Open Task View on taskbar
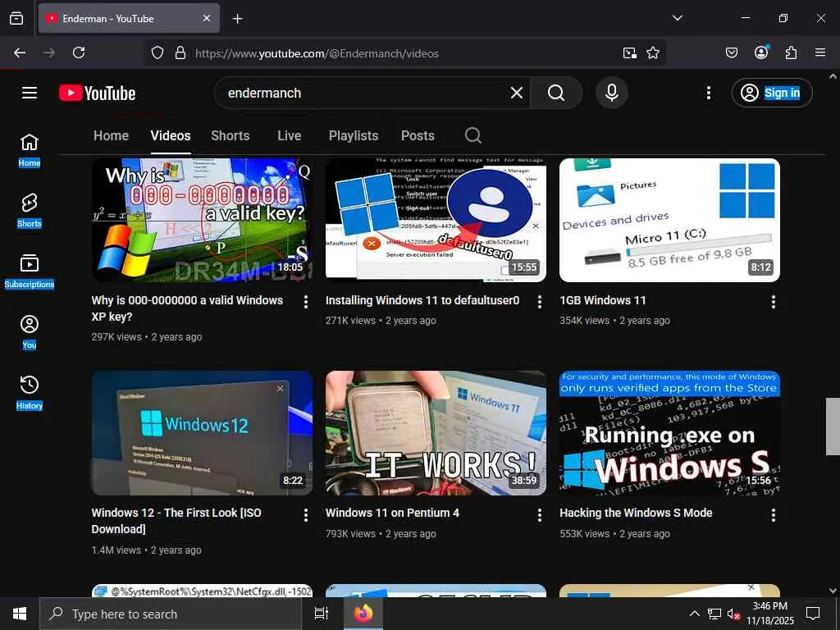Image resolution: width=840 pixels, height=630 pixels. click(321, 614)
